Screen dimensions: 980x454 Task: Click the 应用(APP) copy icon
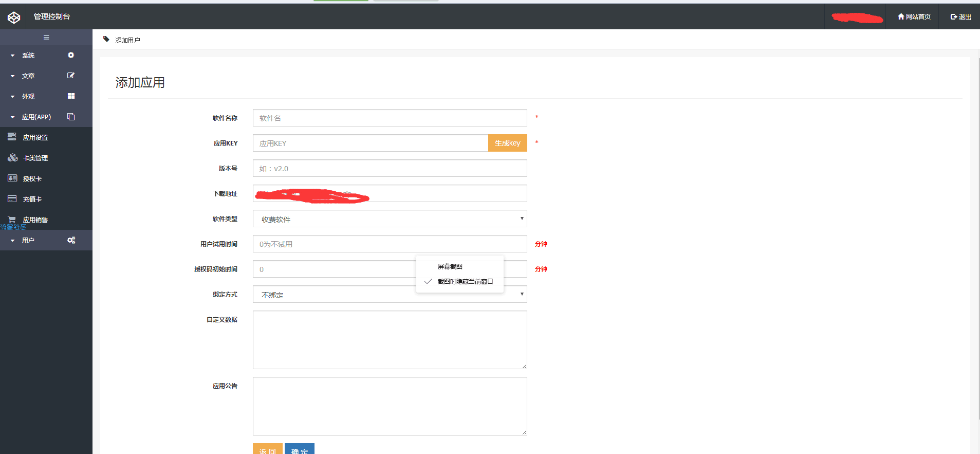[71, 117]
